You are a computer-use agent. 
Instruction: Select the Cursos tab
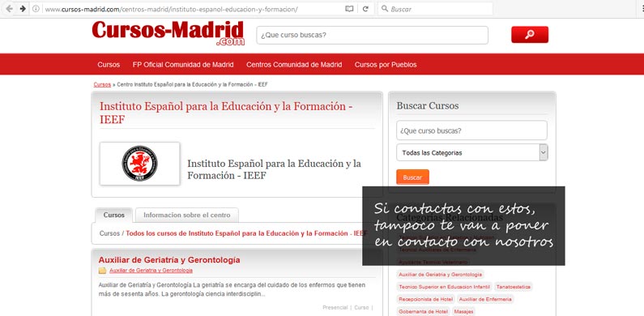113,215
